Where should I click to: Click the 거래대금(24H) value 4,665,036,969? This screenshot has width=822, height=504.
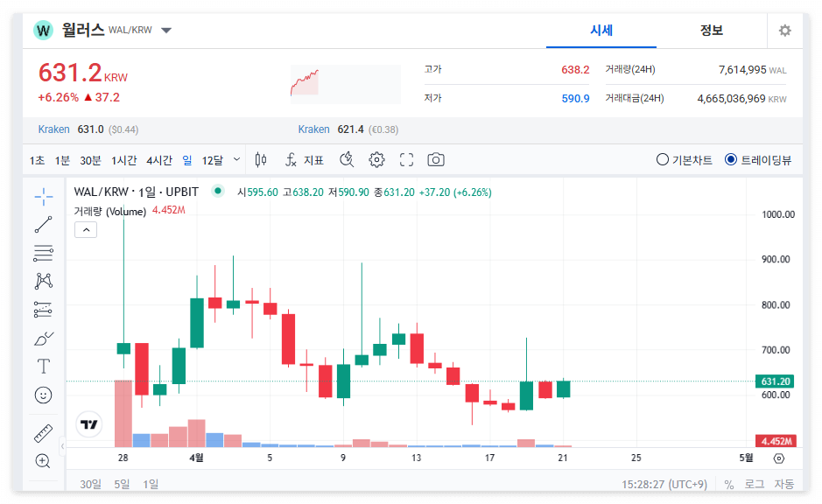(731, 99)
